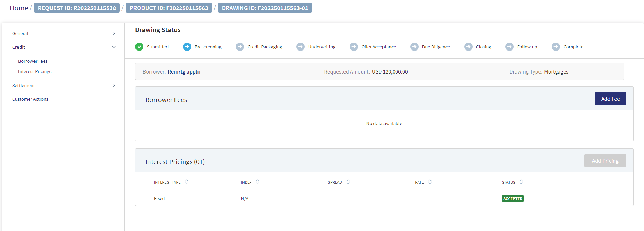Click the Due Diligence status label

tap(436, 47)
